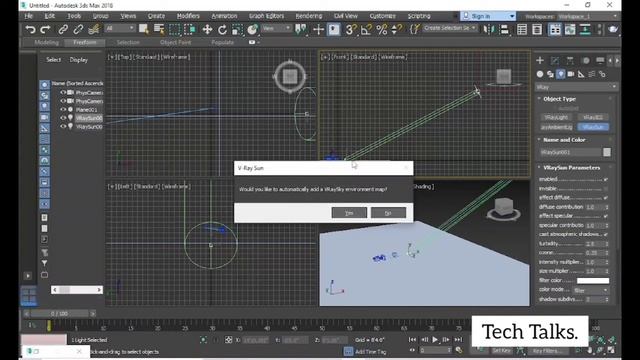Click the time slider showing 0 / 100
The width and height of the screenshot is (640, 360).
tap(60, 313)
